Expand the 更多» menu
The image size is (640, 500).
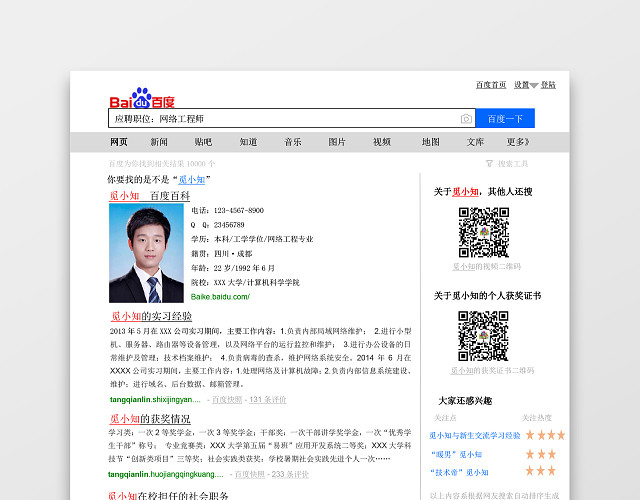tap(518, 142)
